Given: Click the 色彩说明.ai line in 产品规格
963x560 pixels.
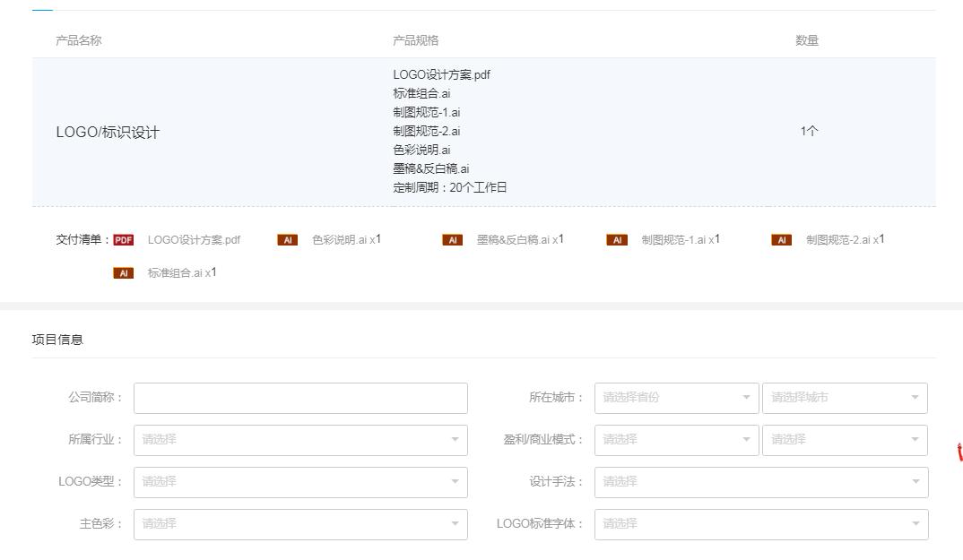Looking at the screenshot, I should (421, 150).
